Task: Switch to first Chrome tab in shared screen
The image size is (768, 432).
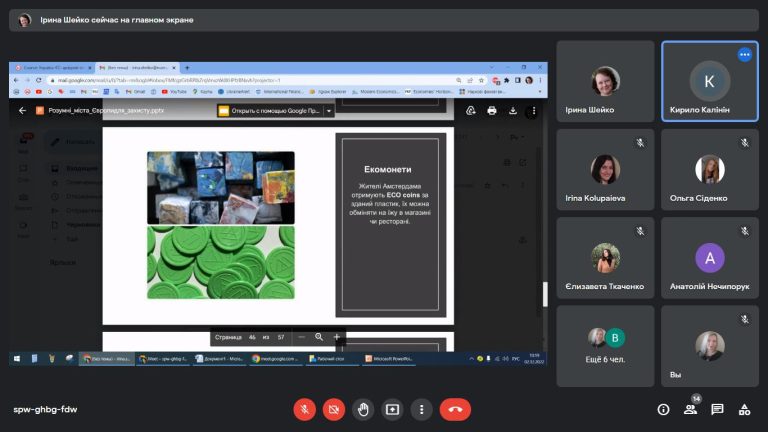Action: [53, 68]
